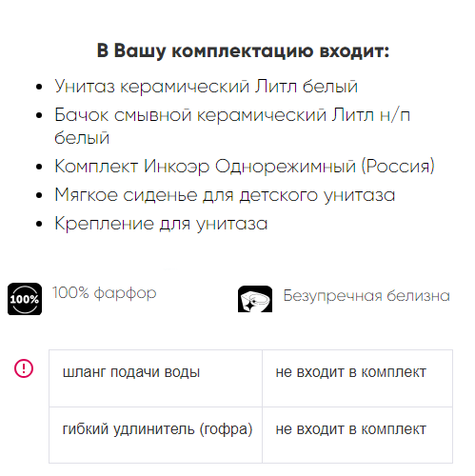Click the '100% фарфор' label
Viewport: 475px width, 476px height.
click(x=105, y=293)
